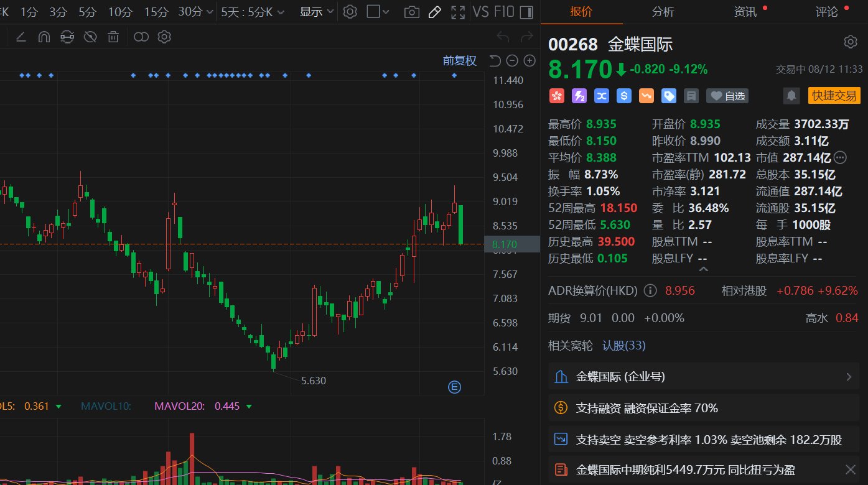The image size is (868, 485).
Task: Open chart layout square dropdown
Action: pos(378,12)
